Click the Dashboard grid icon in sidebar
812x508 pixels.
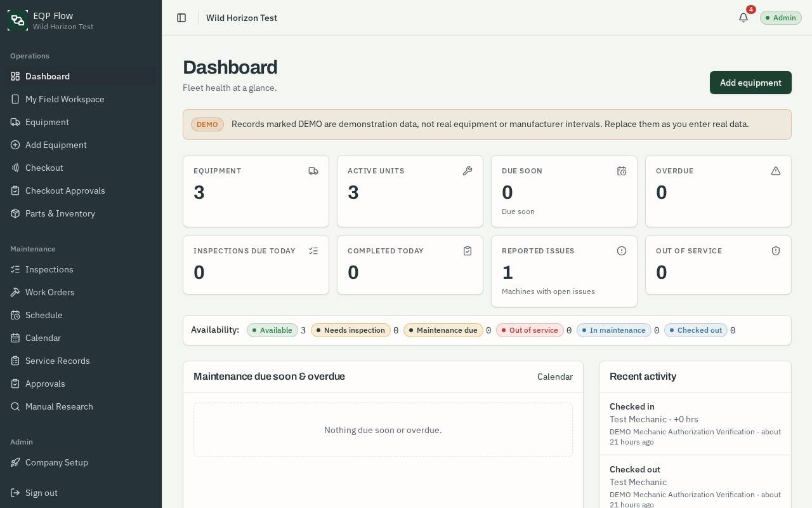pyautogui.click(x=15, y=76)
